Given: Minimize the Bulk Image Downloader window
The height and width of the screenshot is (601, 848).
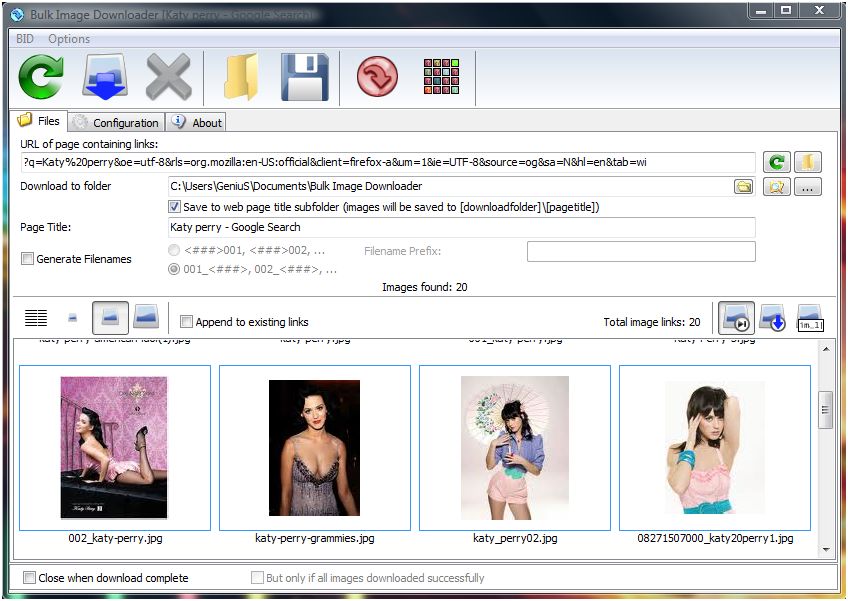Looking at the screenshot, I should tap(761, 10).
